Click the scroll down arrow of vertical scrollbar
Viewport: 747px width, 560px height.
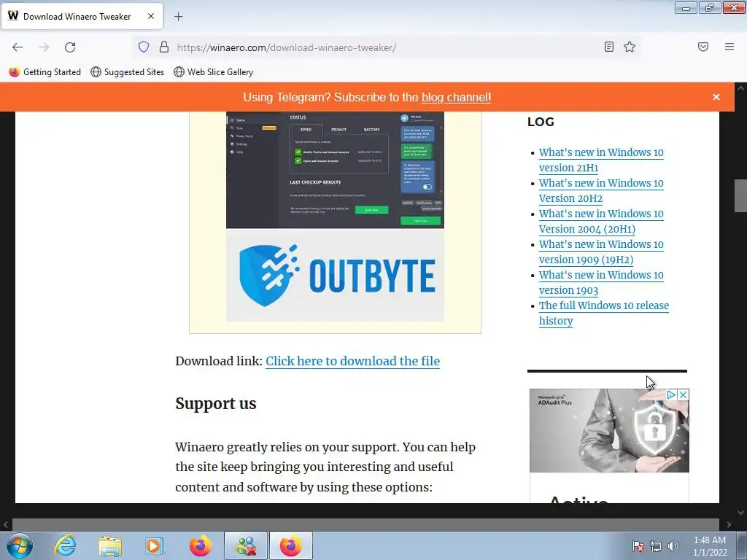click(x=740, y=513)
